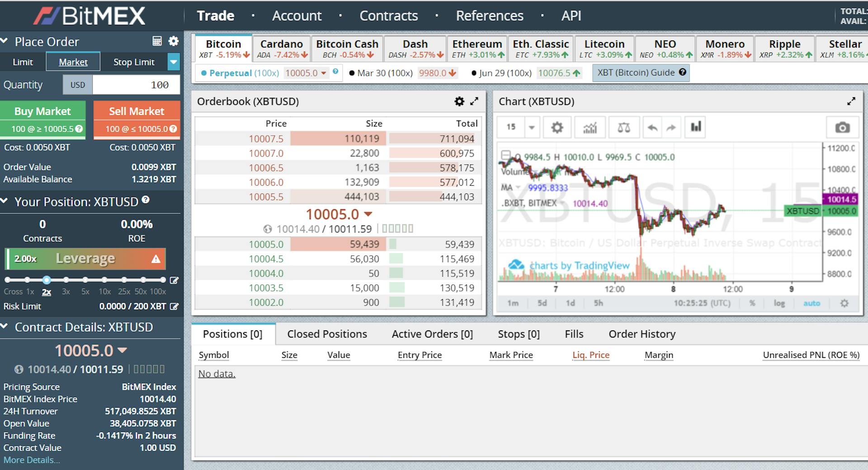The height and width of the screenshot is (470, 868).
Task: Open the chart Indicators icon
Action: (590, 127)
